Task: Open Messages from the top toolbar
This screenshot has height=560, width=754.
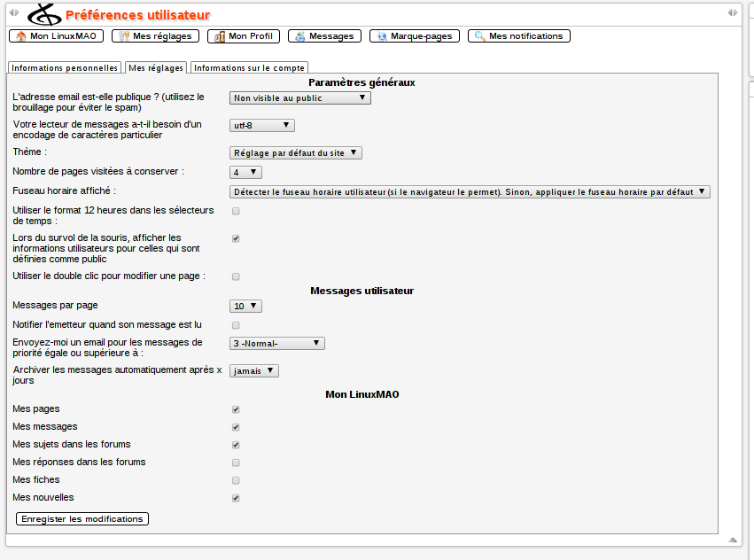Action: 324,36
